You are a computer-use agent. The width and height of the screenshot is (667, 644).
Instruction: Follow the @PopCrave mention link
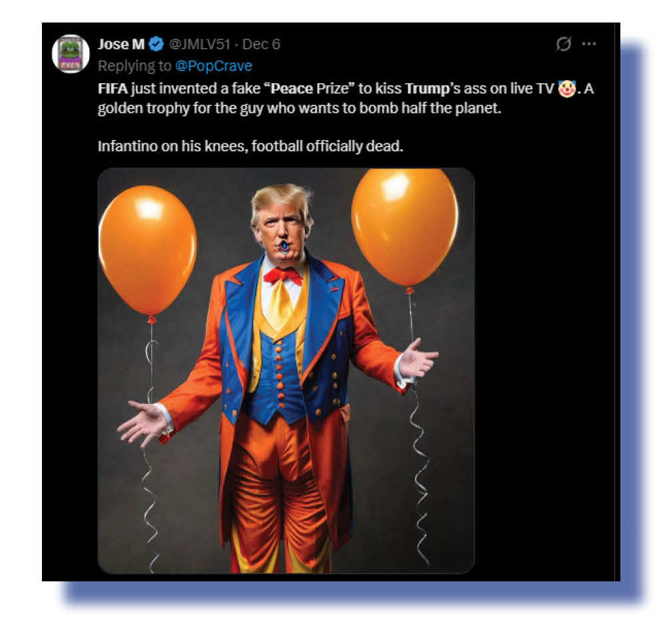pos(213,66)
